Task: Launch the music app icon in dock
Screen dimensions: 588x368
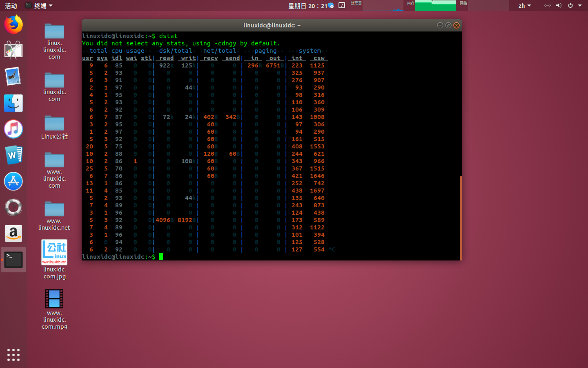Action: tap(13, 129)
